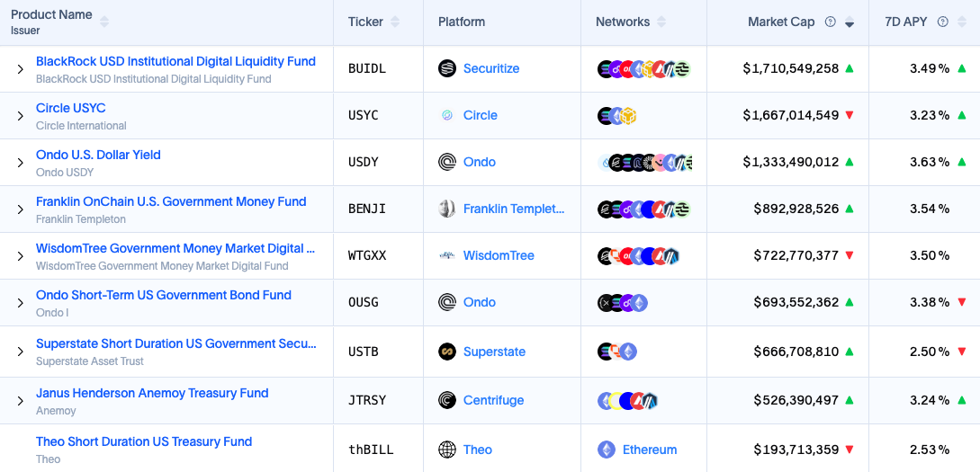Click the 7D APY help question icon
The width and height of the screenshot is (980, 472).
(943, 22)
